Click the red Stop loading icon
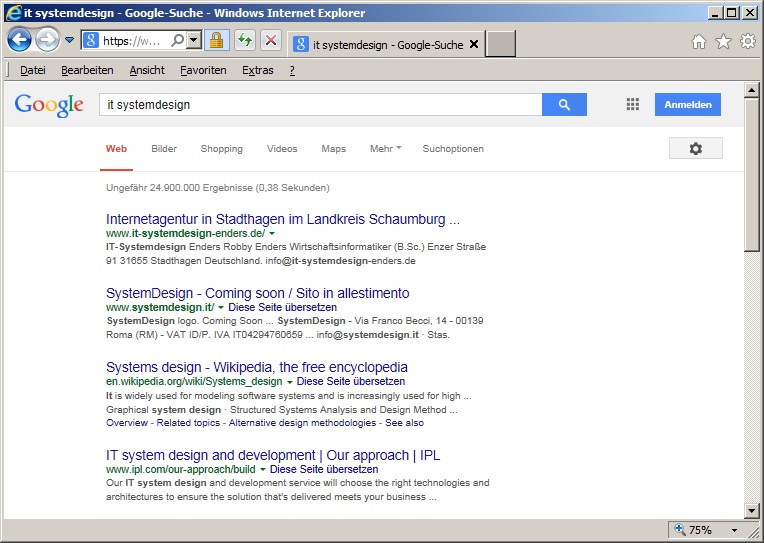 click(x=271, y=40)
